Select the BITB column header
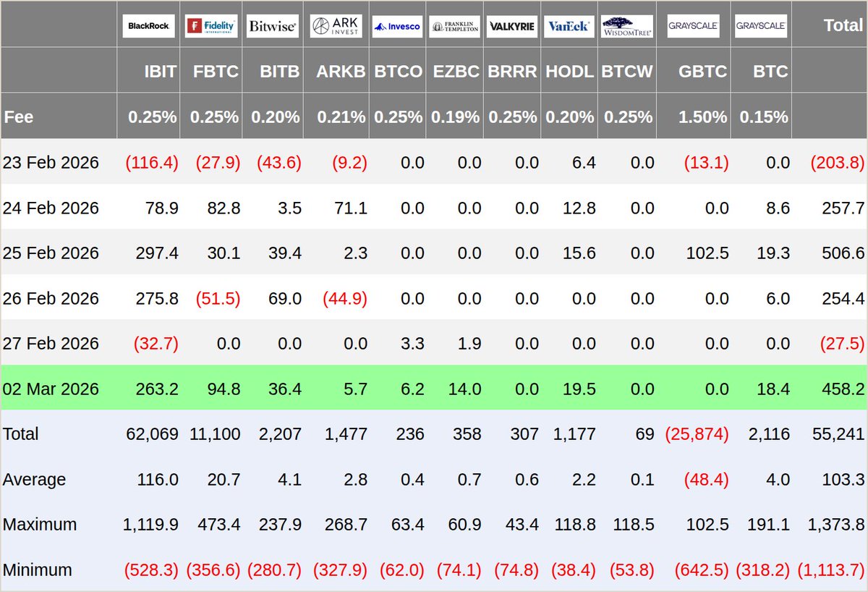868x592 pixels. (280, 72)
